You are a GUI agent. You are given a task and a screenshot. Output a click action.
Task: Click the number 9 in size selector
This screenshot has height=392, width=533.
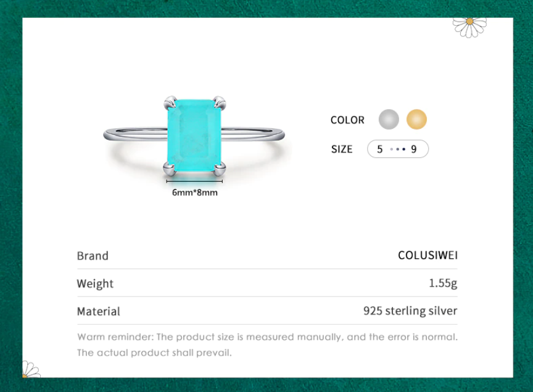click(x=414, y=149)
